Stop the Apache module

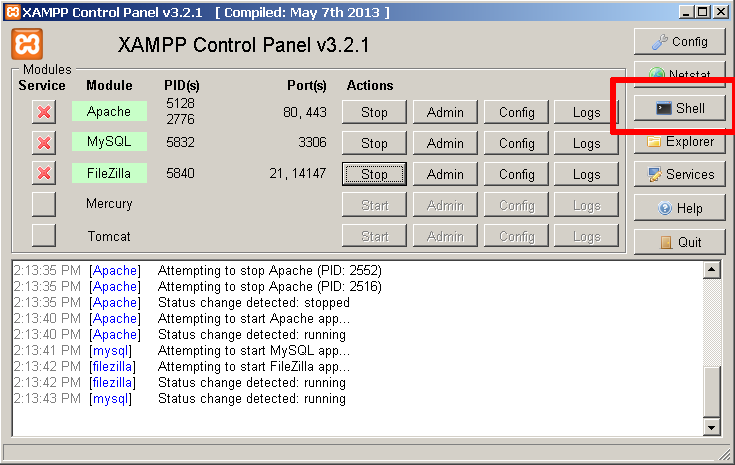[x=374, y=112]
